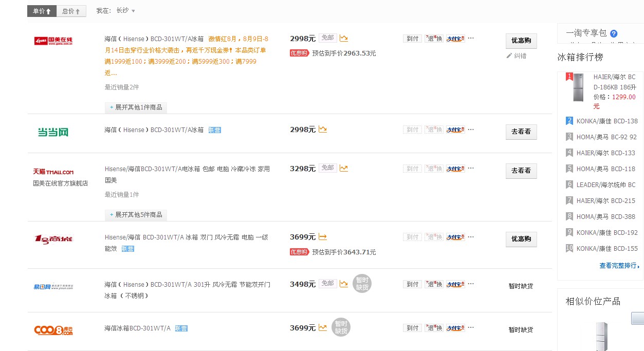Open the 长沙 city location dropdown
Image resolution: width=644 pixels, height=351 pixels.
pos(125,10)
